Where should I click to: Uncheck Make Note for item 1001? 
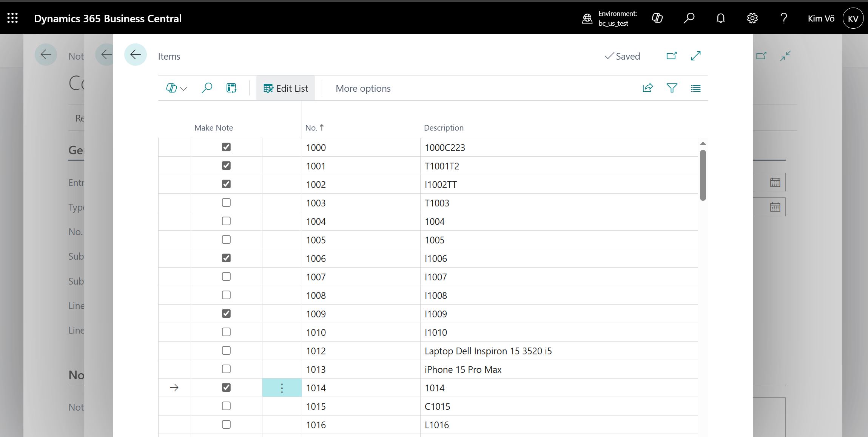[226, 166]
